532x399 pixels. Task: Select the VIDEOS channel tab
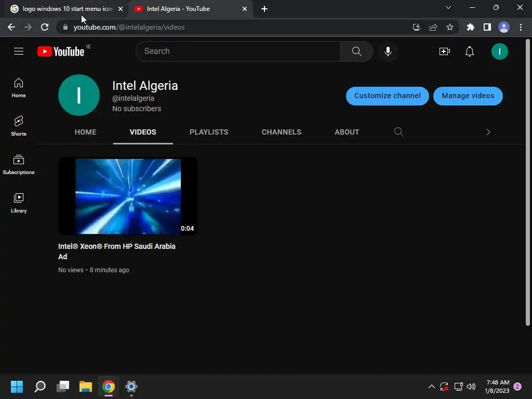point(143,132)
